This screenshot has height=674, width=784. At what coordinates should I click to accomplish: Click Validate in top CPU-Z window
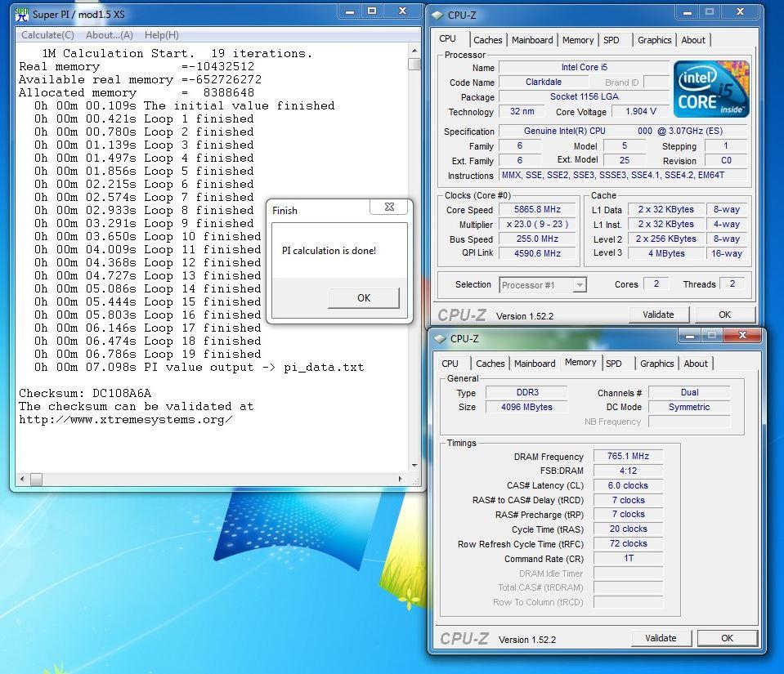[658, 315]
